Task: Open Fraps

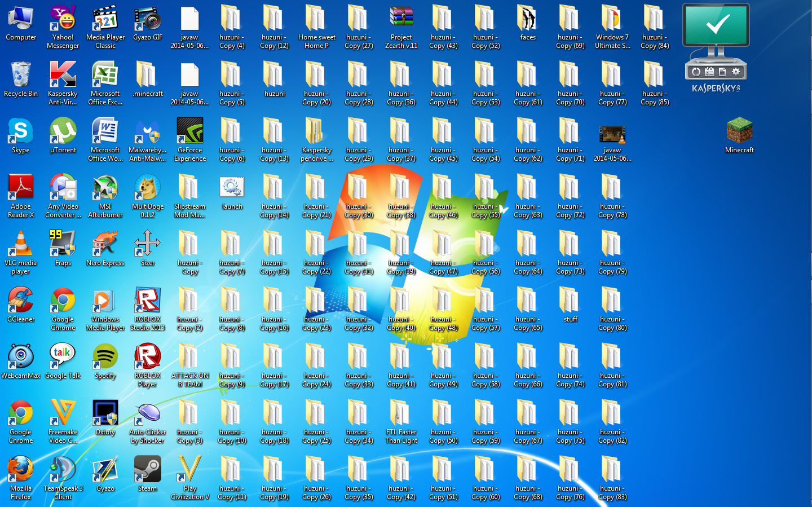Action: (63, 249)
